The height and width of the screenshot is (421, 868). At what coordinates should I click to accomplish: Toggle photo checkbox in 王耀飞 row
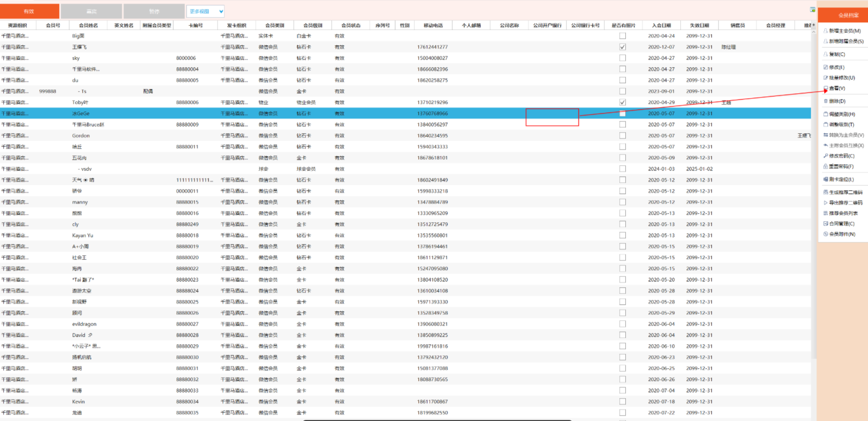[x=623, y=47]
